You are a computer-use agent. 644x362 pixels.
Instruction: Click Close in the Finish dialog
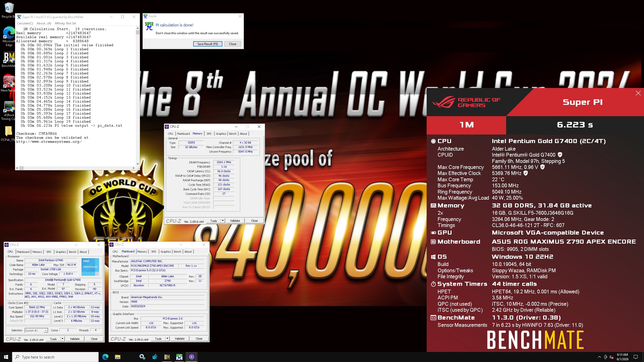232,44
